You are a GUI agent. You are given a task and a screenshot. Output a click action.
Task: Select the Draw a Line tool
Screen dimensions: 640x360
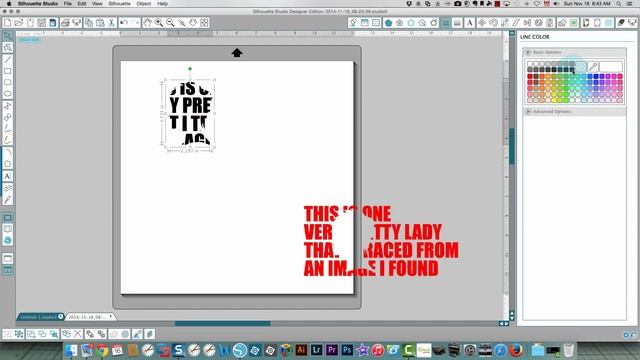[x=7, y=60]
